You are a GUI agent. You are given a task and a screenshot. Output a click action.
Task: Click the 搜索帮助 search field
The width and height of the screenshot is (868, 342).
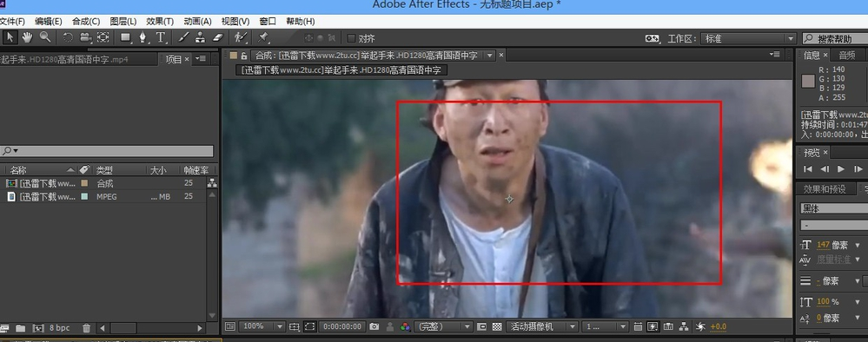coord(835,39)
